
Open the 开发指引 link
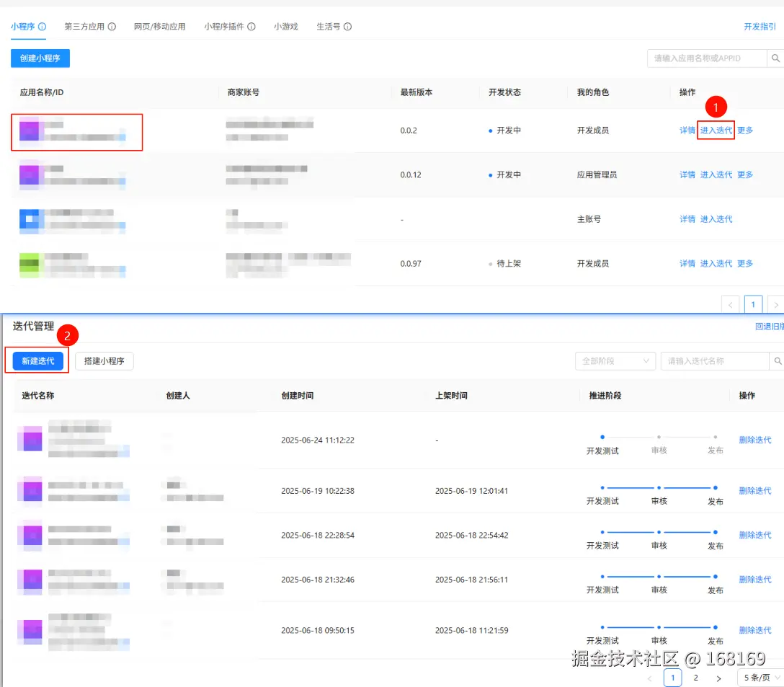pos(760,27)
